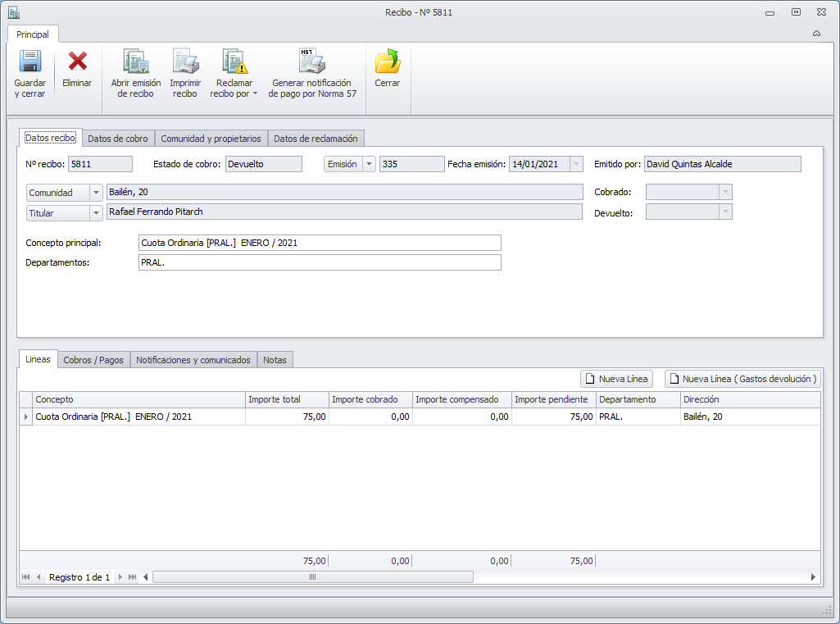Add Nueva Línea (Gastos devolución)
This screenshot has width=840, height=624.
pyautogui.click(x=742, y=379)
